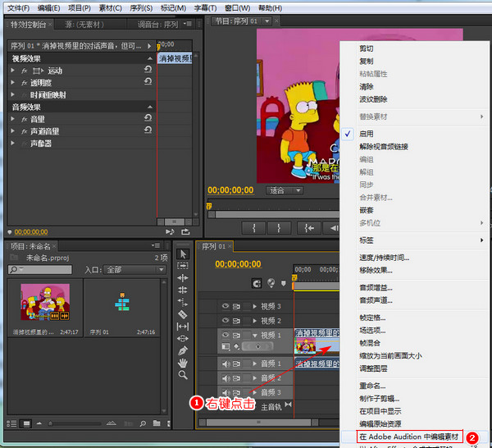Click the project panel zoom slider handle
The image size is (492, 448).
tap(50, 423)
